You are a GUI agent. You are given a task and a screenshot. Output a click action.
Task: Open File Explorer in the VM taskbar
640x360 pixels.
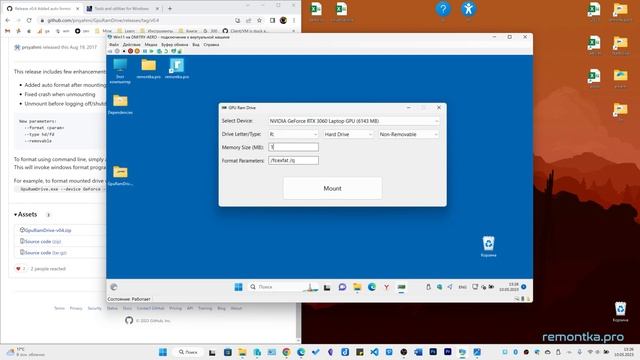(357, 287)
